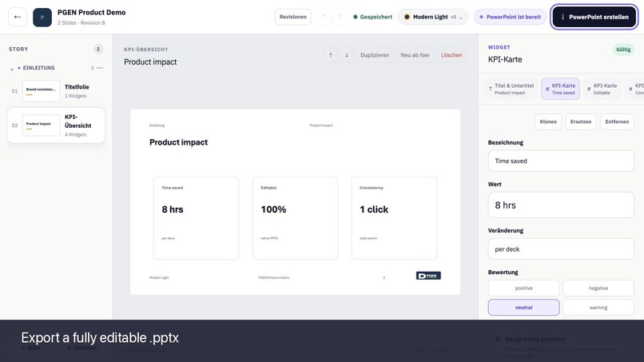Collapse the Einleitung section

point(12,69)
